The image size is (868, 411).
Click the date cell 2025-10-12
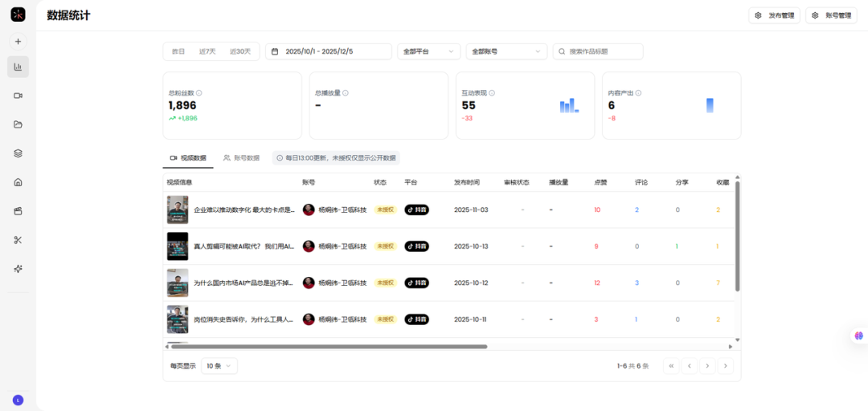tap(471, 283)
